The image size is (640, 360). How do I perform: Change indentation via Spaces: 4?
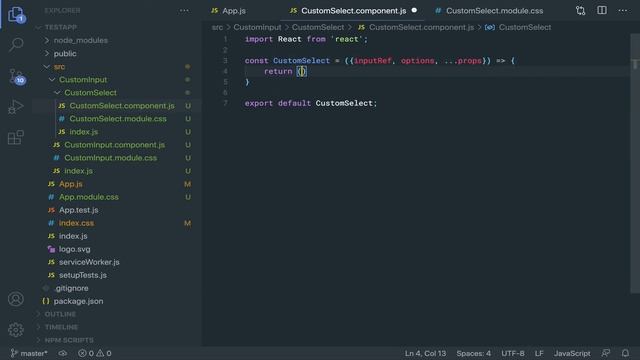(x=473, y=353)
